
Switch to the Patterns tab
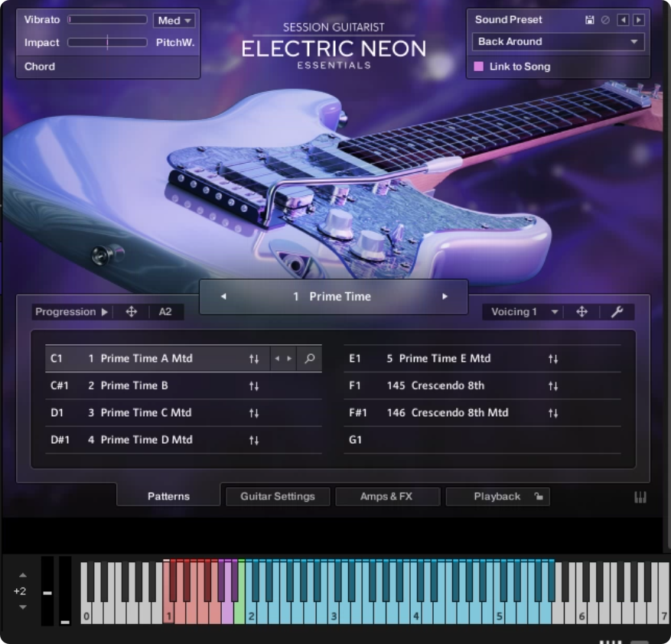tap(168, 496)
